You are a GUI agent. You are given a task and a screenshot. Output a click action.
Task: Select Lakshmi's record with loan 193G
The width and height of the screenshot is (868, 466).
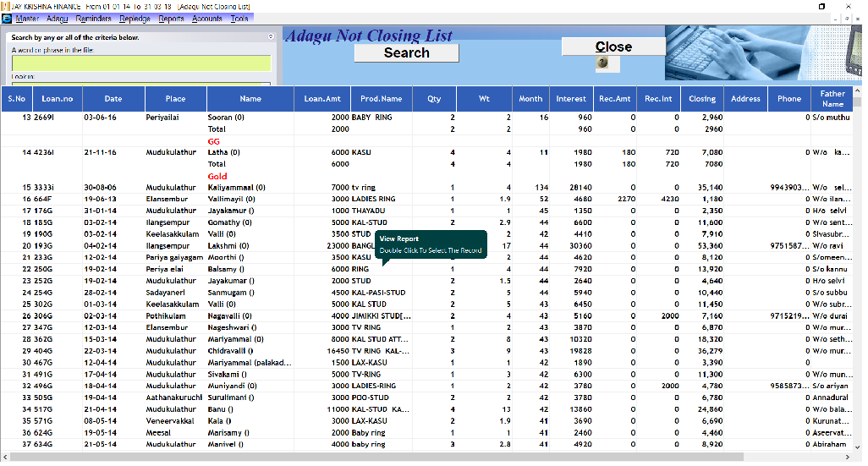pyautogui.click(x=237, y=245)
